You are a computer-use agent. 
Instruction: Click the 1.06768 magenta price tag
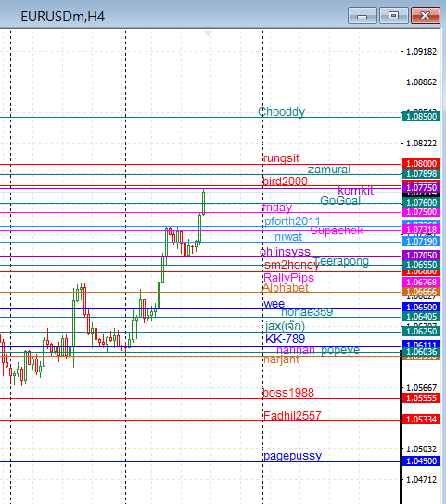[421, 283]
